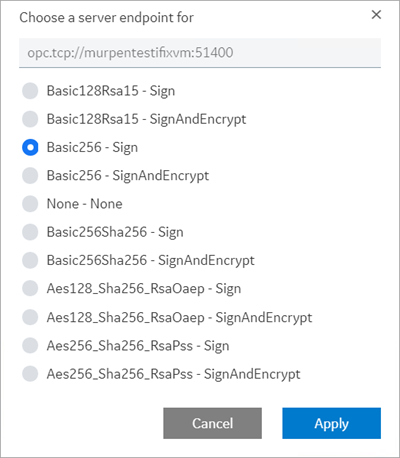400x458 pixels.
Task: Select Basic256Sha256 - Sign radio button
Action: pyautogui.click(x=30, y=232)
